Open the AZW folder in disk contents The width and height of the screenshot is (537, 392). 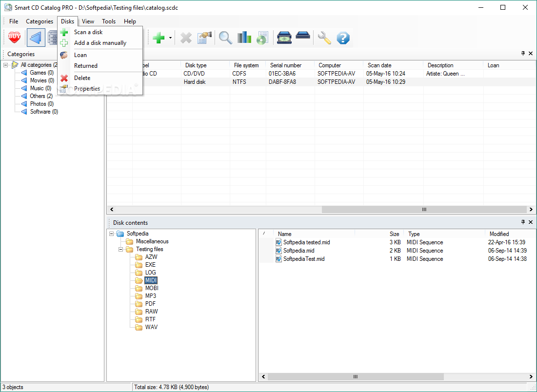click(x=151, y=257)
